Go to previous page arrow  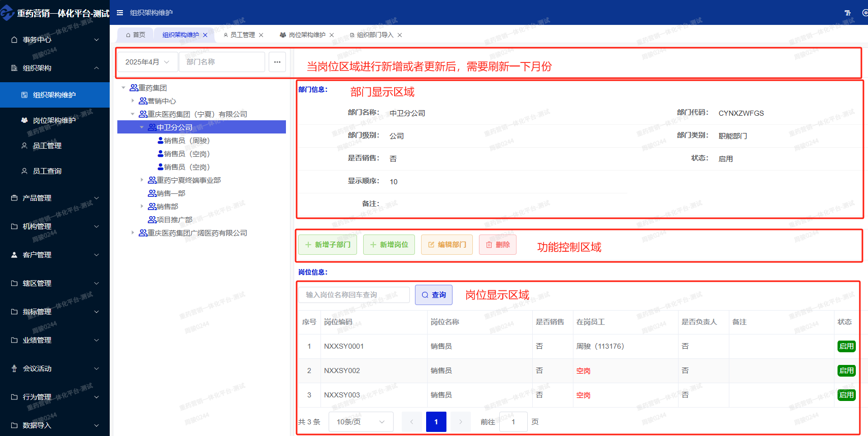click(412, 422)
